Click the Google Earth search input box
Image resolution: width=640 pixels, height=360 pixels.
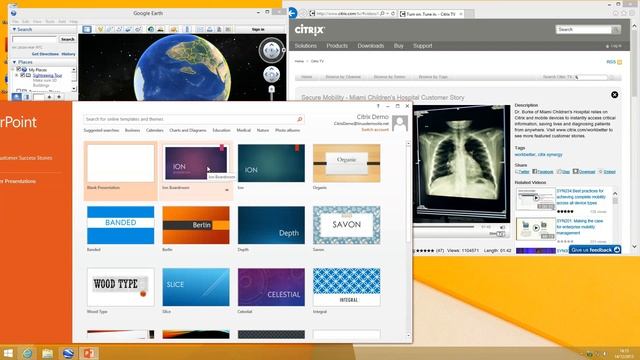coord(35,39)
